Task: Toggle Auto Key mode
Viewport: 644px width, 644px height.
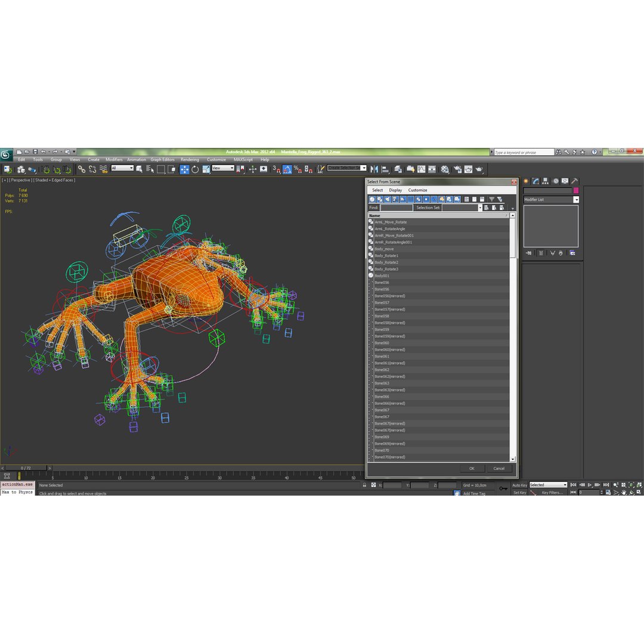Action: (519, 485)
